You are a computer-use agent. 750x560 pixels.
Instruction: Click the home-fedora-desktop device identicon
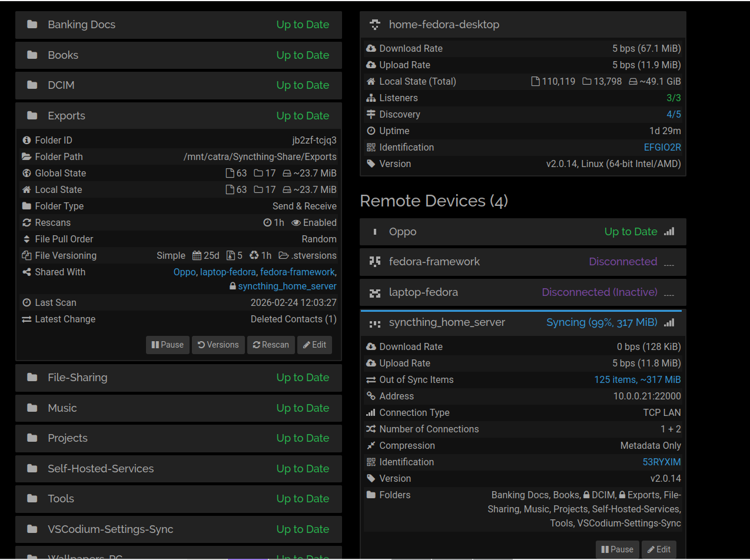tap(374, 25)
